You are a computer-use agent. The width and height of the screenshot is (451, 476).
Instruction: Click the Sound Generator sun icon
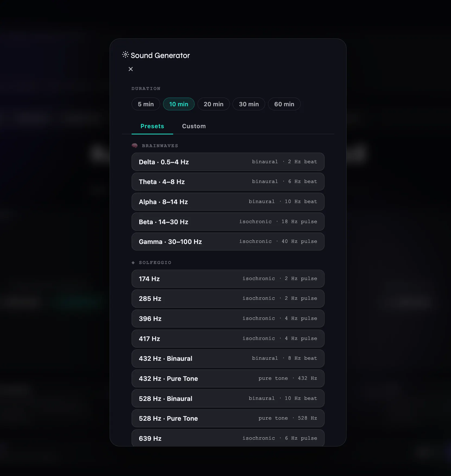pos(125,54)
